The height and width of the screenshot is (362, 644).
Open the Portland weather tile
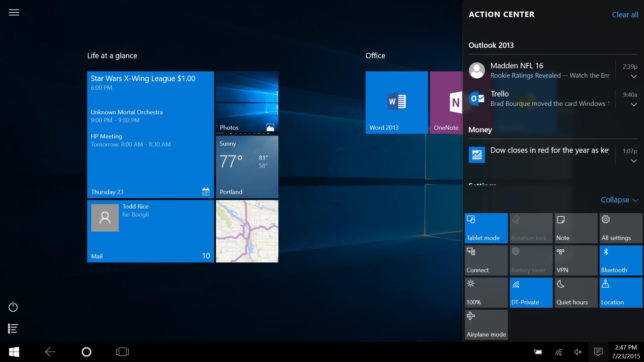(247, 167)
